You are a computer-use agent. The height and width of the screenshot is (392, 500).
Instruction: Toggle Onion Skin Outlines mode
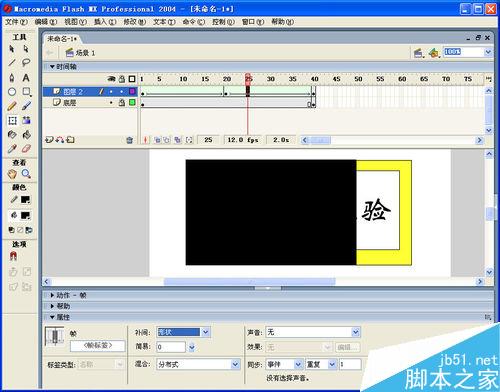pos(167,140)
